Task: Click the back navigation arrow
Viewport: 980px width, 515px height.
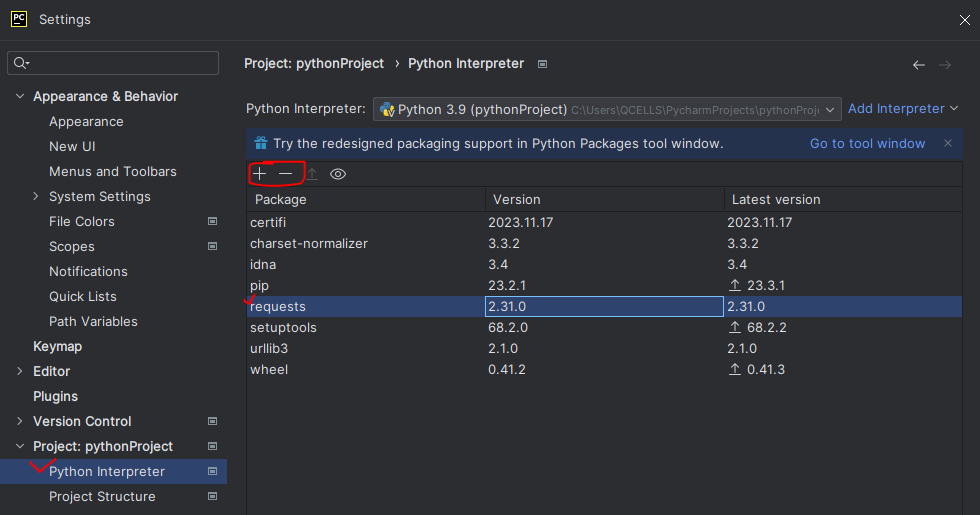Action: click(919, 65)
